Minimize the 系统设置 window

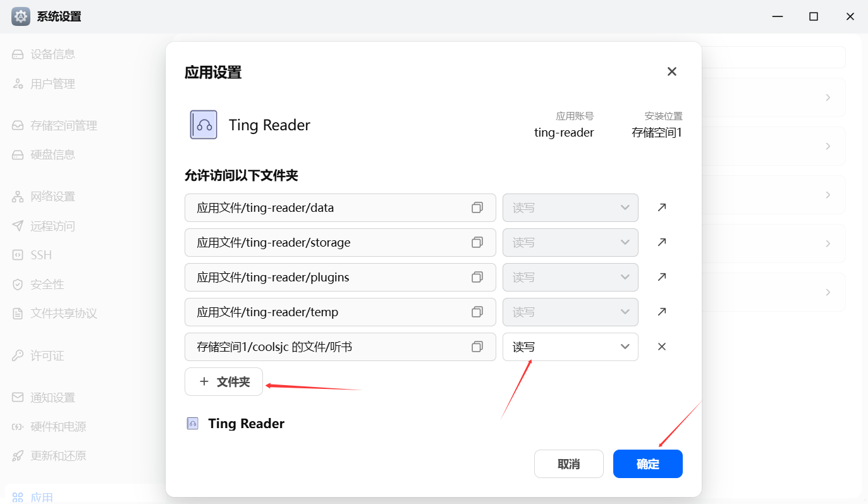click(777, 16)
